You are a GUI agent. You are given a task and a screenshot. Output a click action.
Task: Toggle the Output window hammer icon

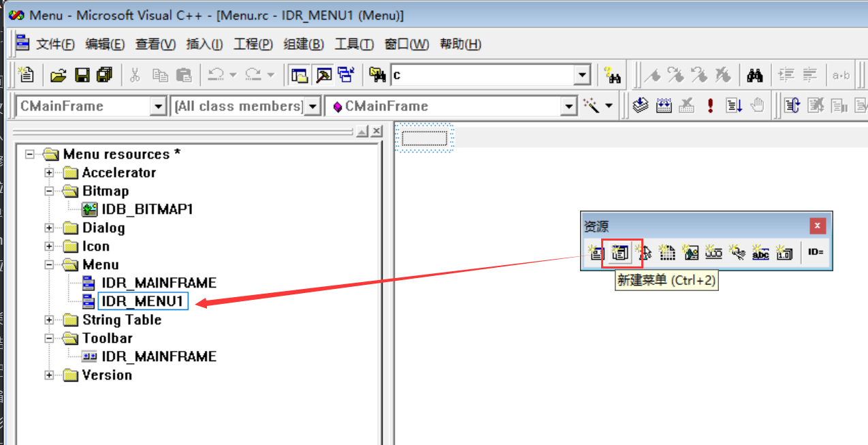(323, 75)
